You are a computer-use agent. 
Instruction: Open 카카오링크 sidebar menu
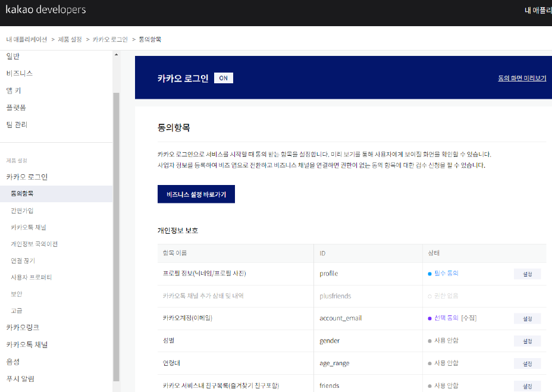pyautogui.click(x=23, y=328)
